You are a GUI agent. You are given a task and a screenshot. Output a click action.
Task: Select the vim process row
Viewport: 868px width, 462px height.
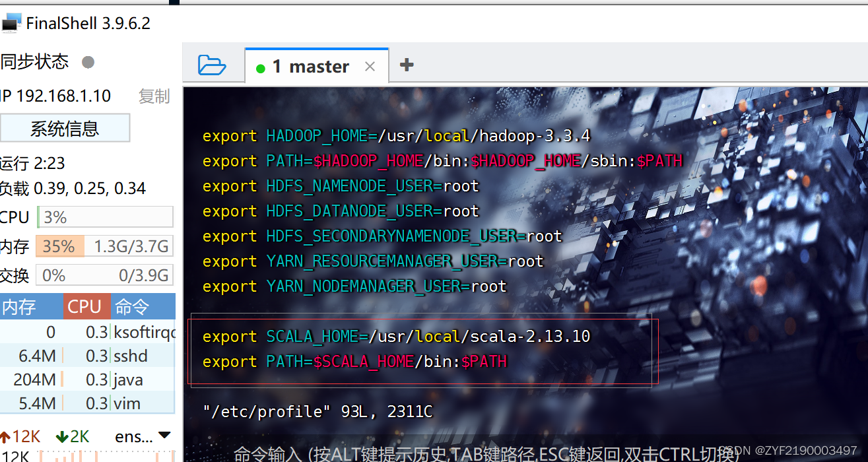pos(88,403)
